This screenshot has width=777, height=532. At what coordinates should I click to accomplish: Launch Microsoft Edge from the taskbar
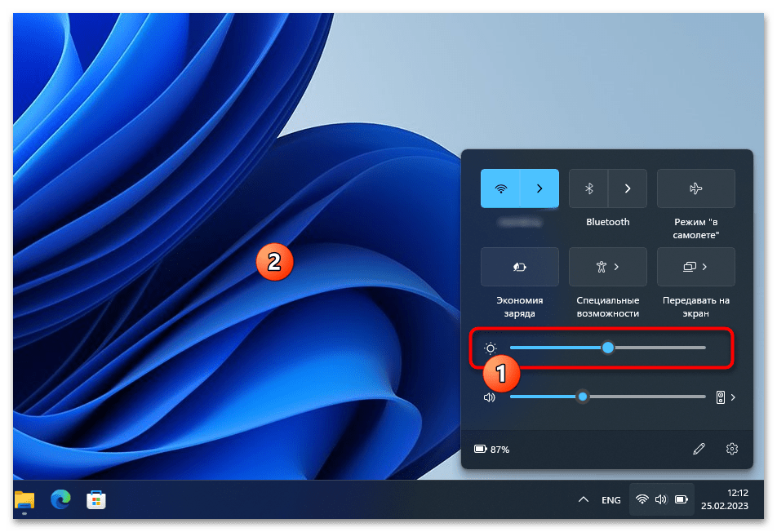click(60, 499)
